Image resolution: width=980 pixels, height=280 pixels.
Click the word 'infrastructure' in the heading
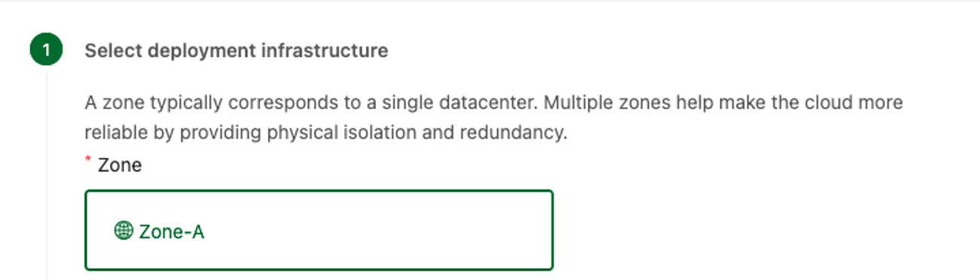point(325,50)
